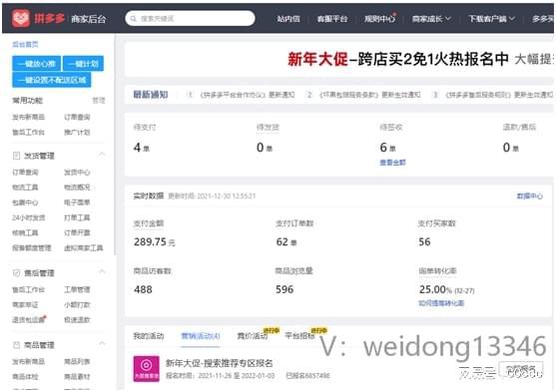Collapse the 发货管理 section chevron

102,155
